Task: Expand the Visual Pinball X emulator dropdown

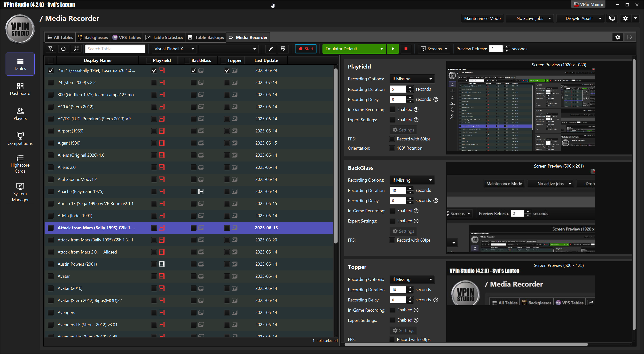Action: [174, 49]
